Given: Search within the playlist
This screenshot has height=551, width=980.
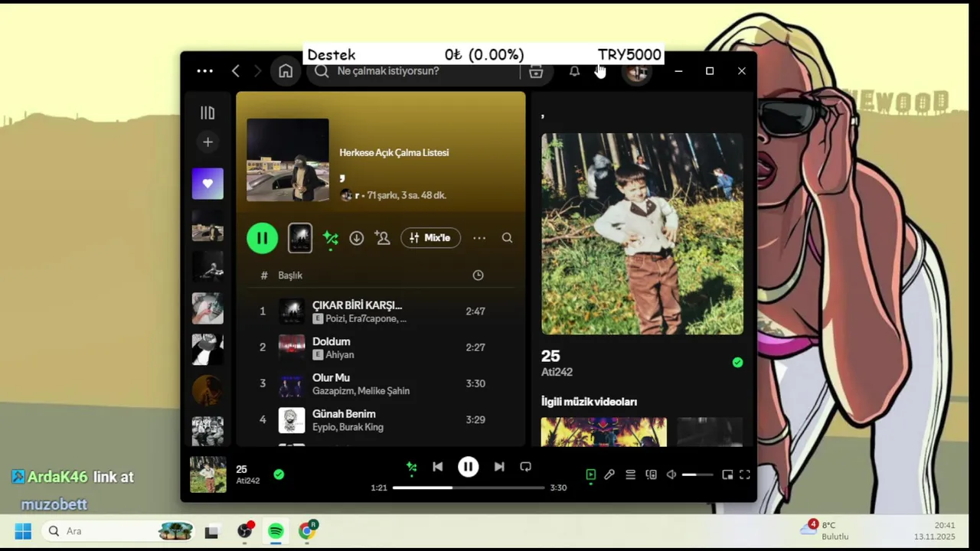Looking at the screenshot, I should click(x=507, y=238).
